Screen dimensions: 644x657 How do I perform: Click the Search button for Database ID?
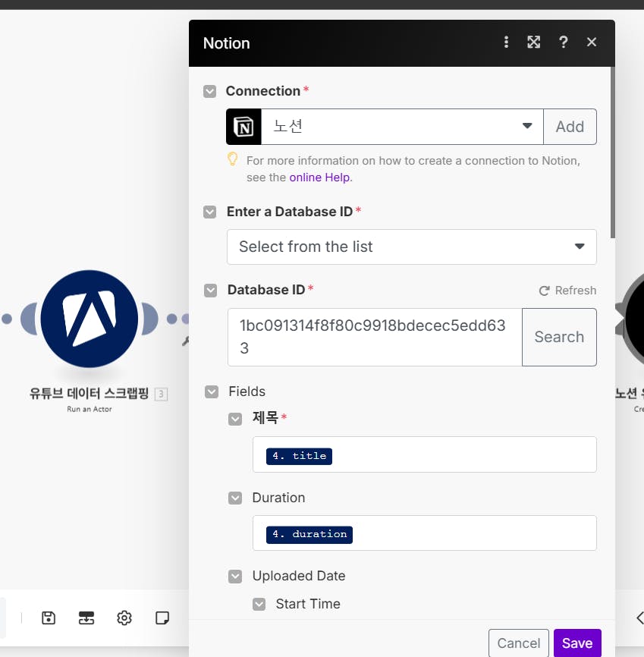coord(559,337)
